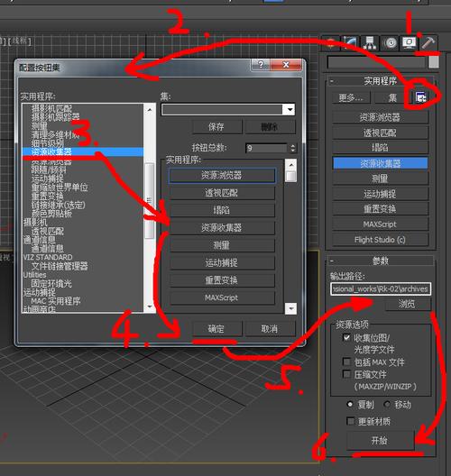
Task: Enable 更新材质 checkbox
Action: click(x=350, y=421)
